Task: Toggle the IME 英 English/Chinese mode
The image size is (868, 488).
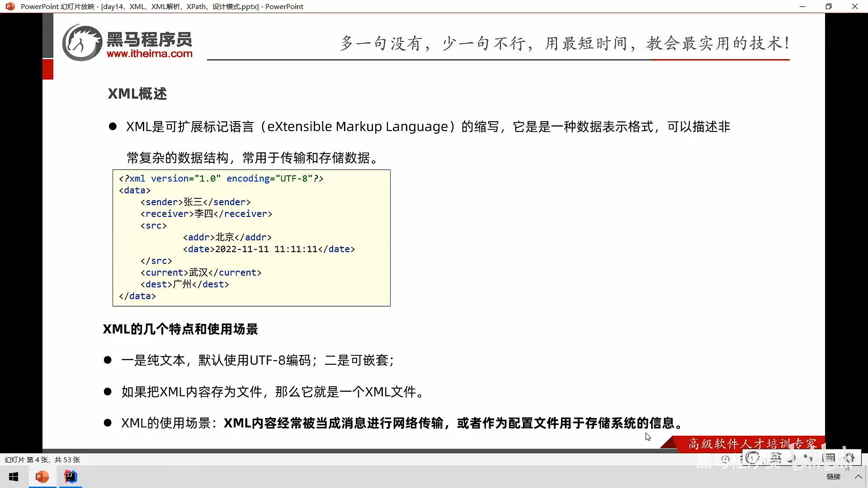Action: (776, 458)
